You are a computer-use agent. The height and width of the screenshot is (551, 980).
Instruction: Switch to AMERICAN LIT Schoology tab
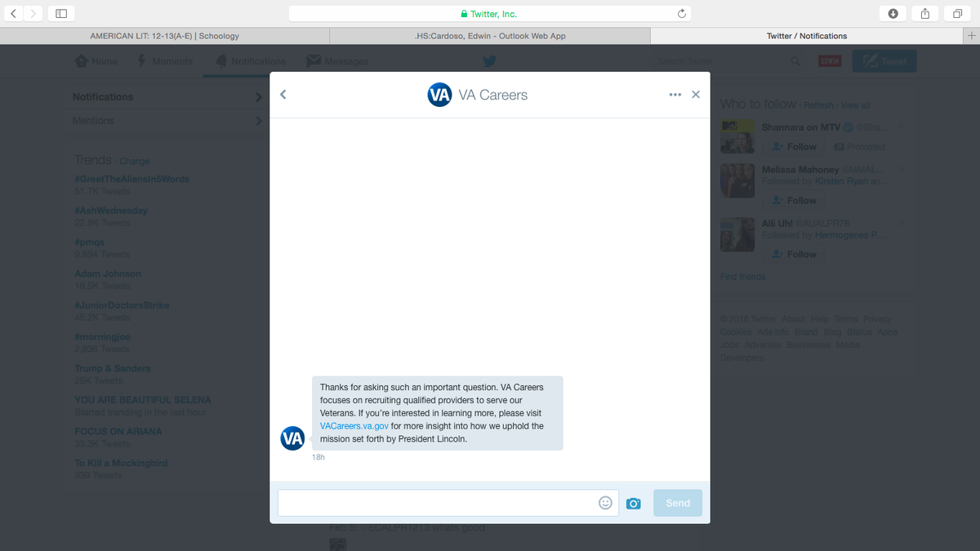[164, 36]
